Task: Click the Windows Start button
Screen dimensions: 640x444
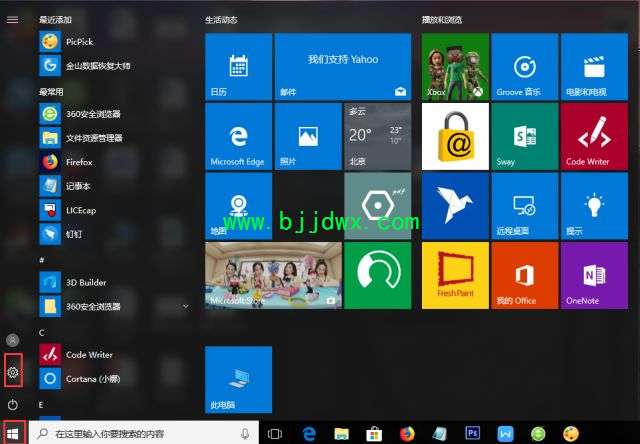Action: (x=13, y=433)
